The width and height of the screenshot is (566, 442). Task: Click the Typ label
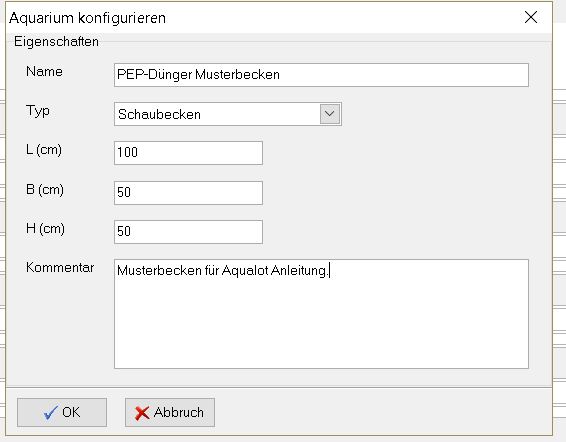point(38,111)
